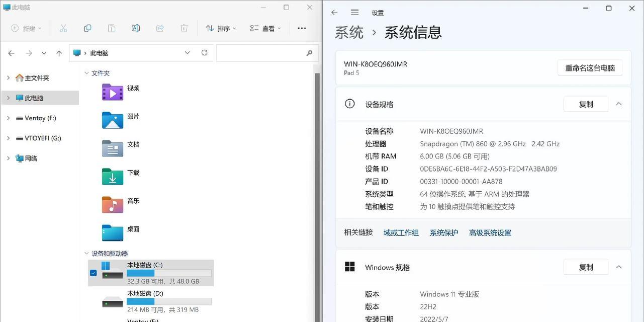Copy Windows specifications with 复制 button

click(586, 267)
